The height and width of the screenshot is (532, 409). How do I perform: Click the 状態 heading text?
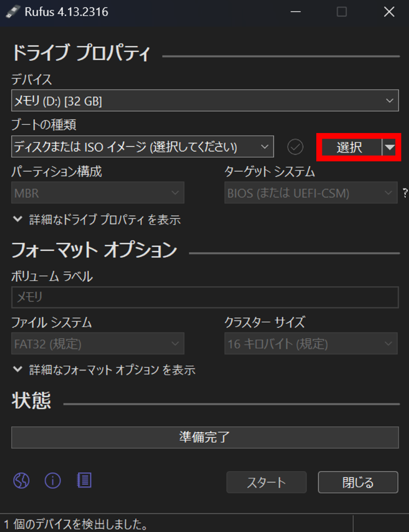click(31, 400)
